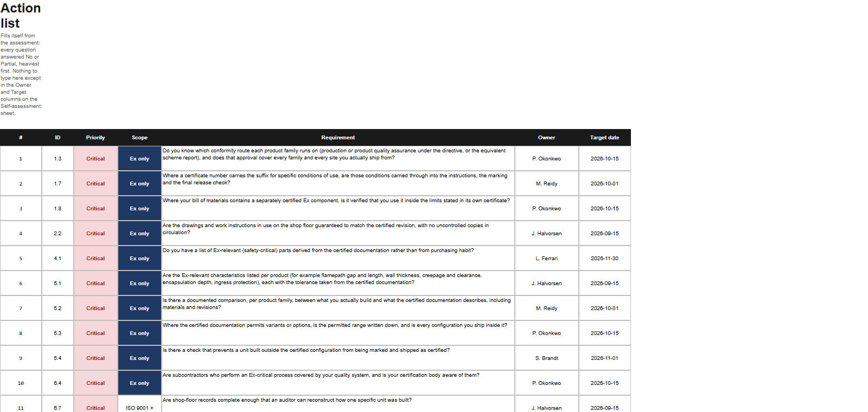Image resolution: width=868 pixels, height=412 pixels.
Task: Select M. Reidy owner cell for ID 1.7
Action: click(546, 184)
